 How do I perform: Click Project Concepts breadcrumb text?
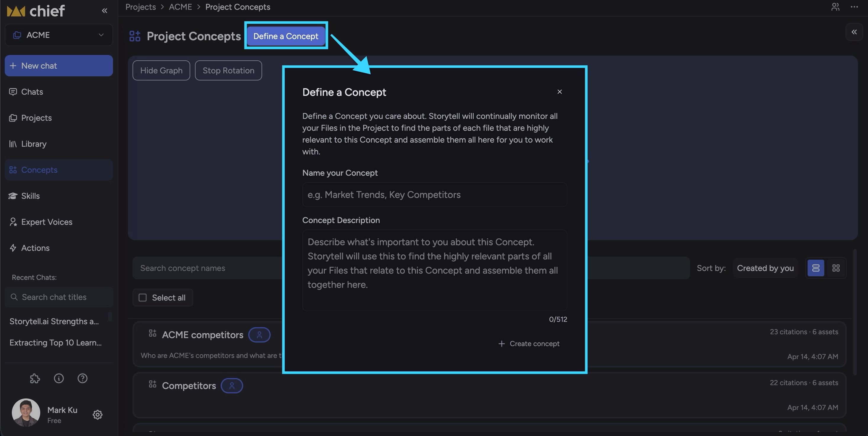click(x=238, y=7)
